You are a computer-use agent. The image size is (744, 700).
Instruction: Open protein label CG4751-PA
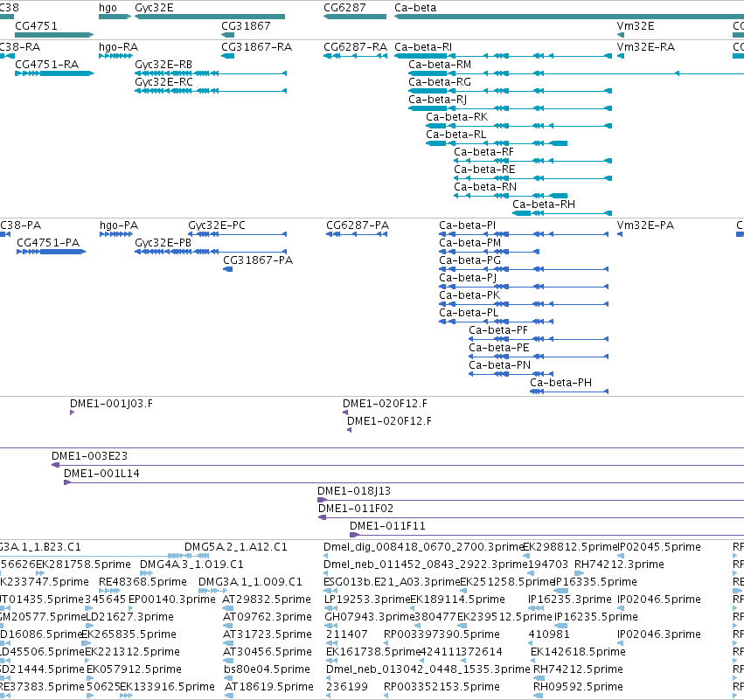(48, 243)
